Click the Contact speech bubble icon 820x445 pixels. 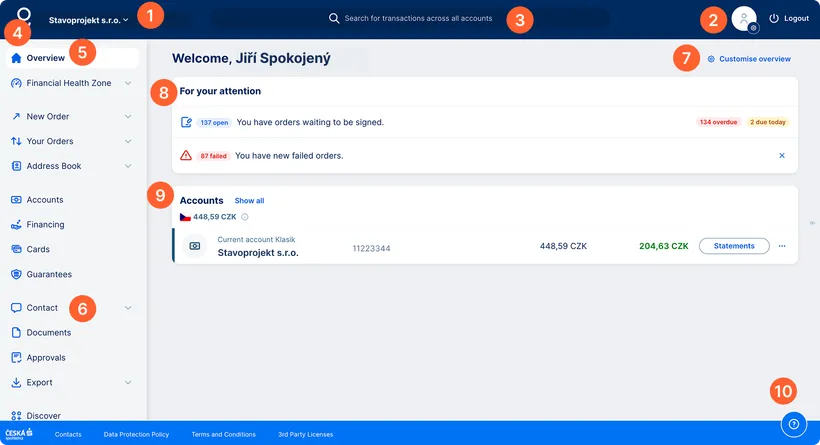click(x=16, y=308)
